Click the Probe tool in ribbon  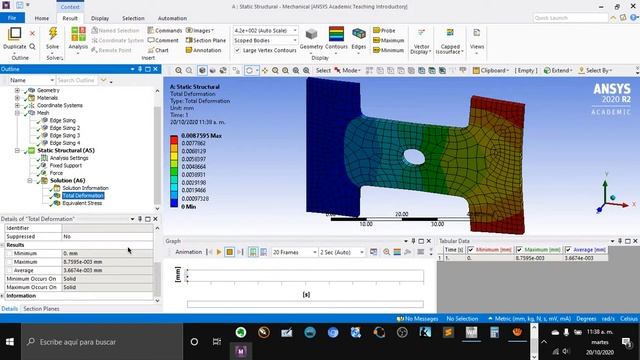click(x=384, y=31)
